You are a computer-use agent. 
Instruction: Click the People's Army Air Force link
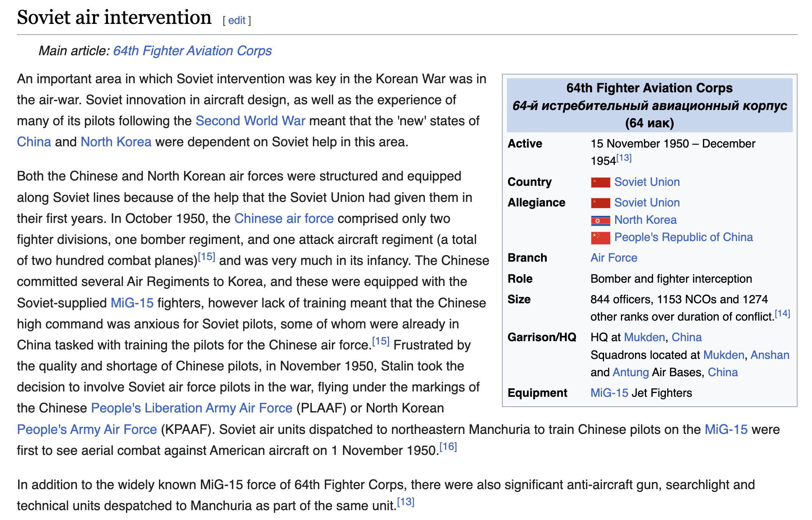[x=87, y=429]
